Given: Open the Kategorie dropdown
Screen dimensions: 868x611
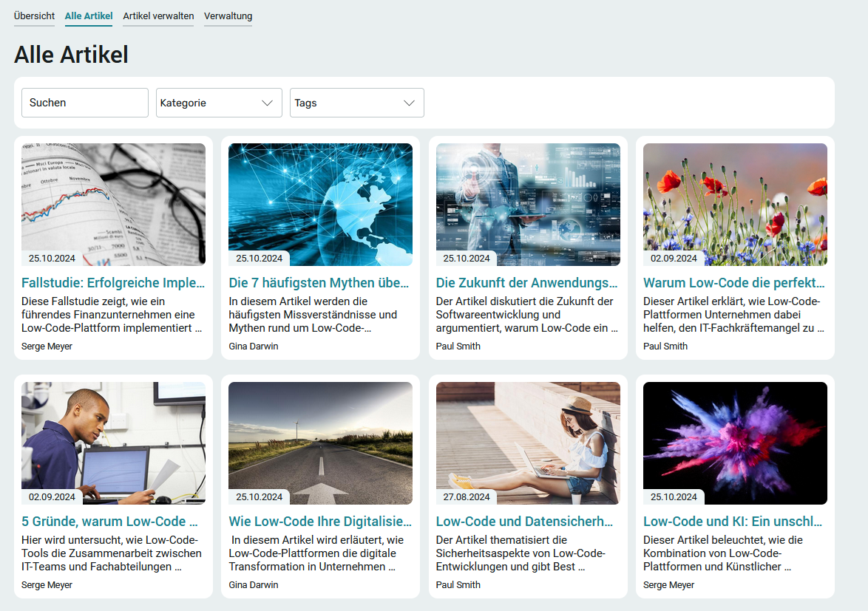Looking at the screenshot, I should tap(219, 103).
